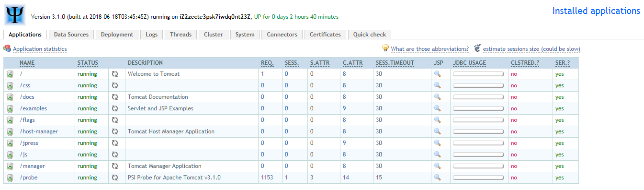644x190 pixels.
Task: Stop the /host-manager application via running status
Action: click(x=87, y=131)
